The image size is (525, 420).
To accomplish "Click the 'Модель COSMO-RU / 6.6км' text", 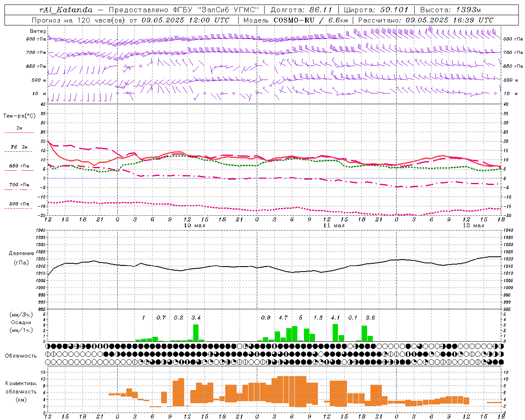I will click(296, 20).
